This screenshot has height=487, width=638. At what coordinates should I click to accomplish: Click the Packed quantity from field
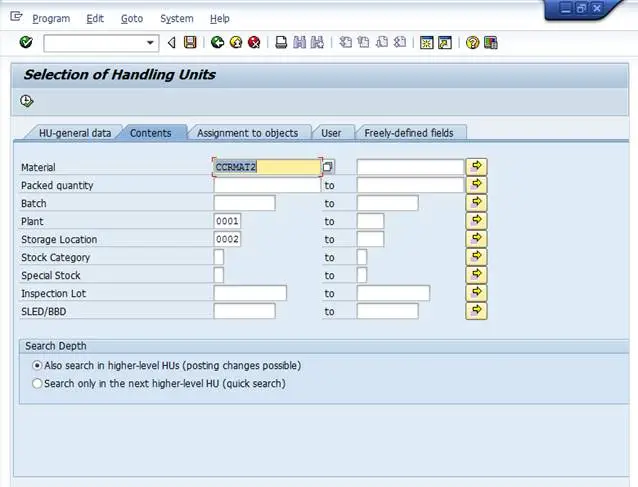pos(267,185)
